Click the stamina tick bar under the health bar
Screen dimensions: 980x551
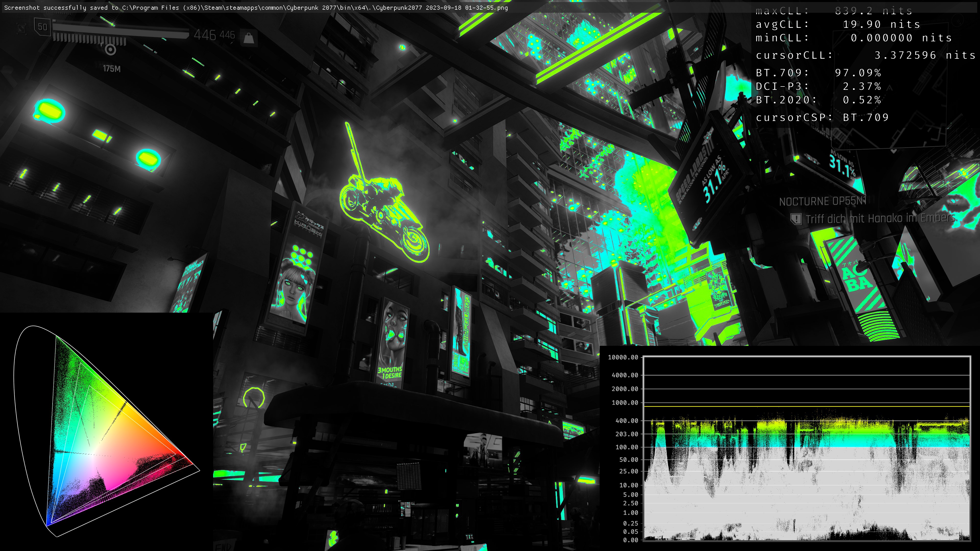(89, 39)
